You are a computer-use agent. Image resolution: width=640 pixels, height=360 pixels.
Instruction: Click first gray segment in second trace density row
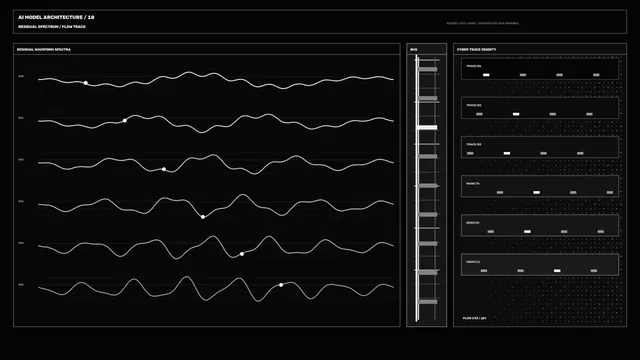click(480, 114)
